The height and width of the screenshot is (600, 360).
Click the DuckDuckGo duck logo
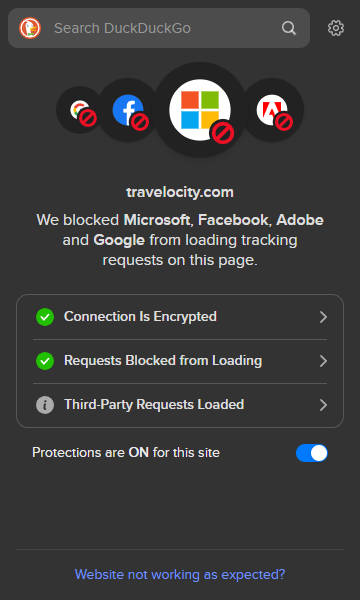(x=30, y=28)
